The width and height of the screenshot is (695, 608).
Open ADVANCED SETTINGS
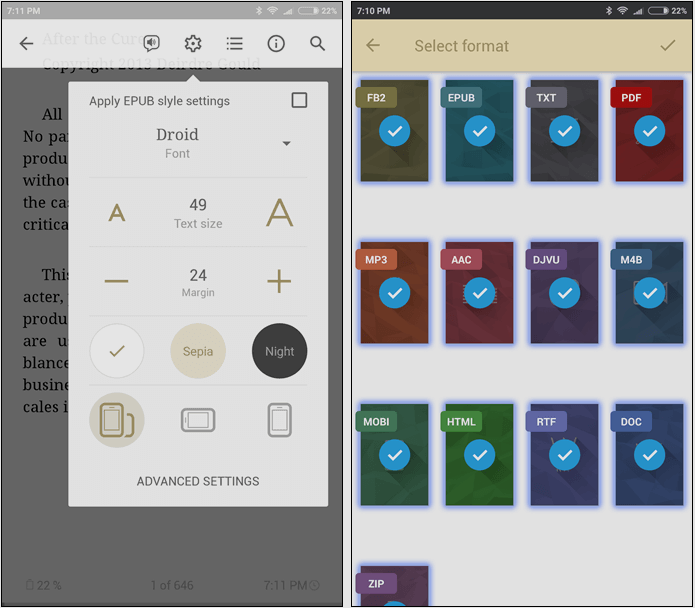198,481
